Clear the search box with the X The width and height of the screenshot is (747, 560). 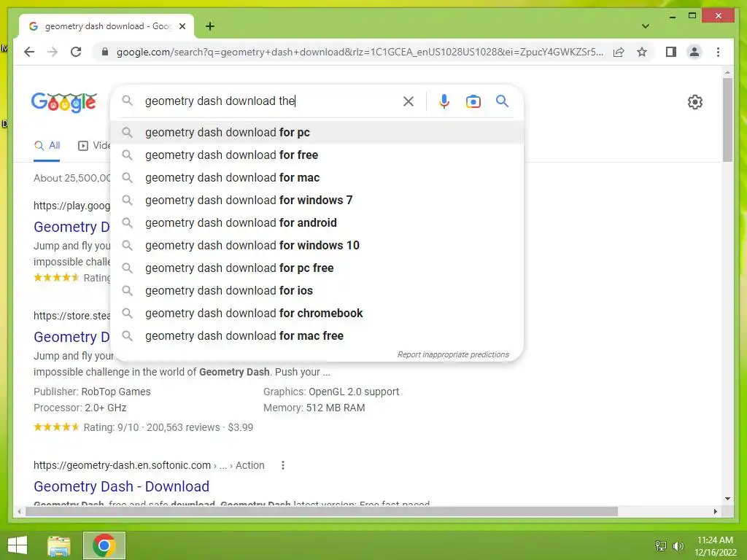click(x=409, y=101)
